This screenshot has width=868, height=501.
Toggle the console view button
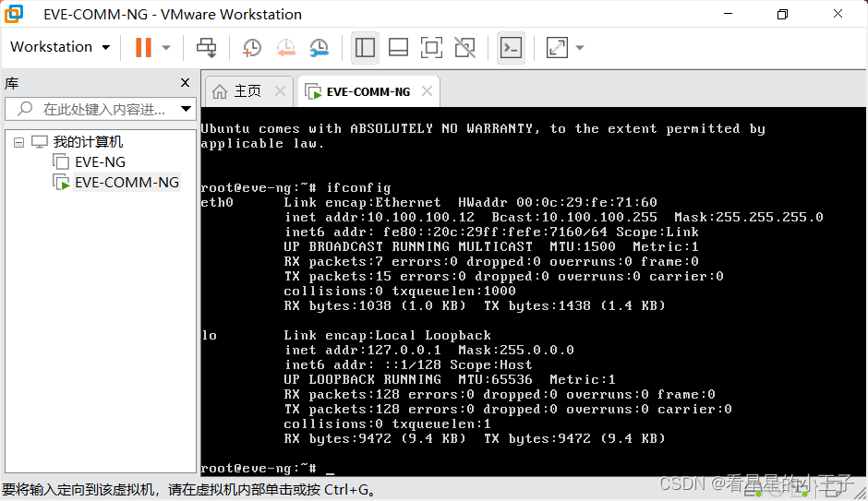pyautogui.click(x=511, y=48)
